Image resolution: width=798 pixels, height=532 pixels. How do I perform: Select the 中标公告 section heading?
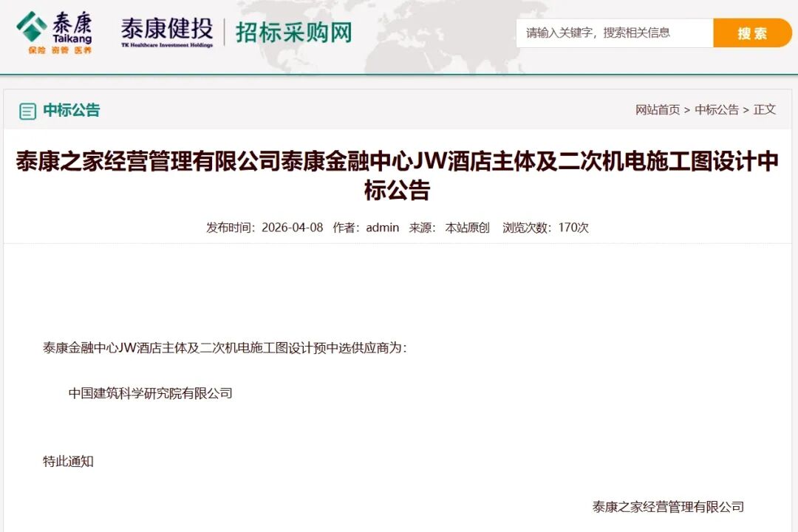[x=71, y=111]
